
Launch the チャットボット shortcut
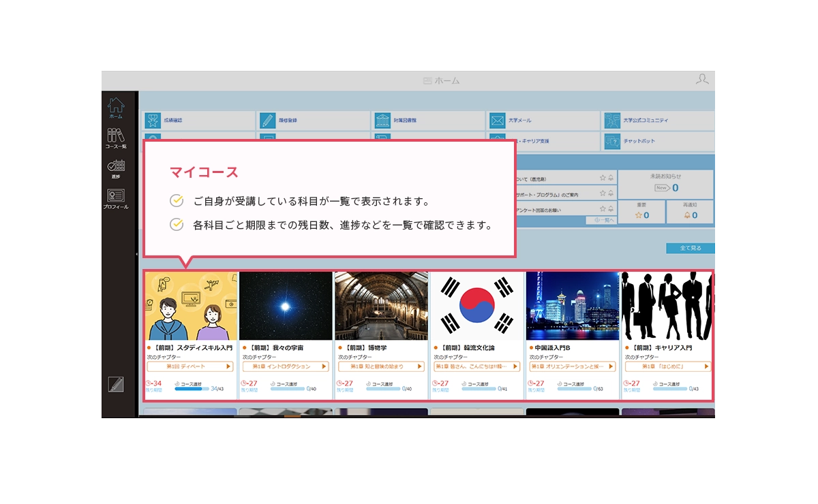click(x=612, y=141)
